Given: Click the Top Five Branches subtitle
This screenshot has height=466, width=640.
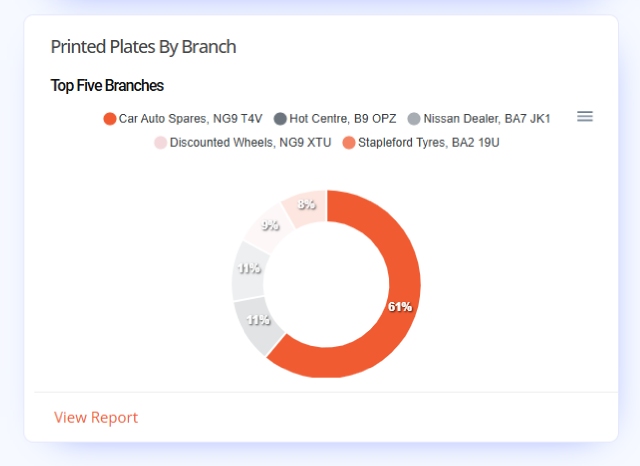Looking at the screenshot, I should tap(107, 86).
